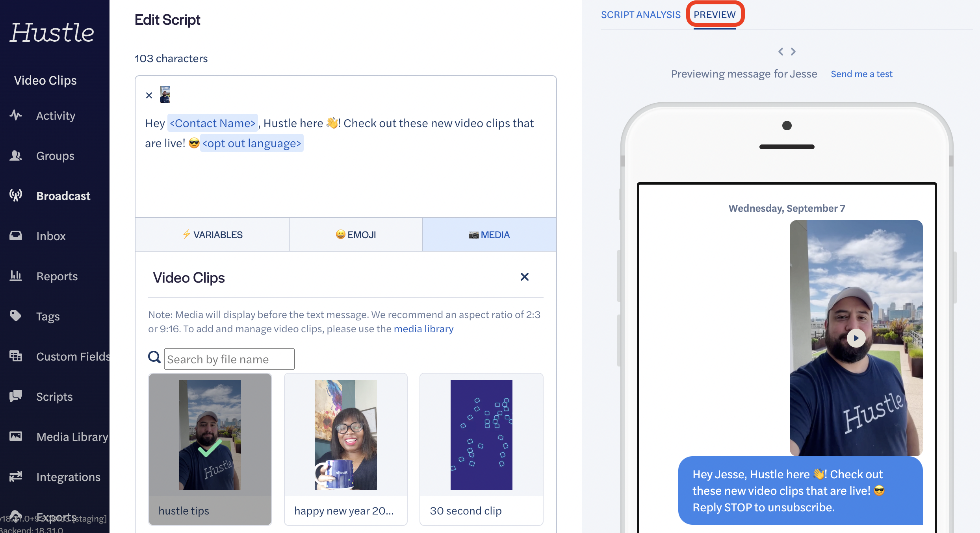Click Send me a test link
Viewport: 980px width, 533px height.
click(x=861, y=74)
